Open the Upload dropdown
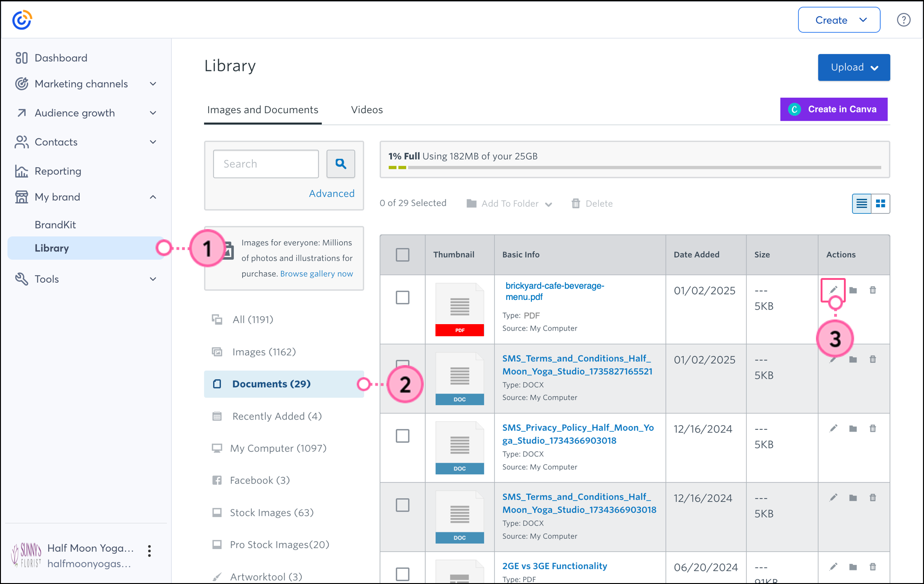The height and width of the screenshot is (584, 924). 854,67
